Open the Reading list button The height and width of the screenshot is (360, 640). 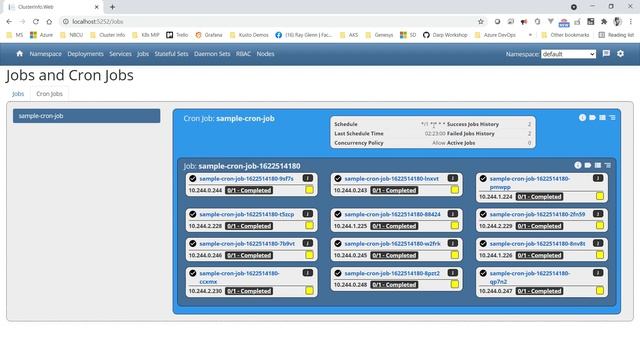(x=616, y=35)
